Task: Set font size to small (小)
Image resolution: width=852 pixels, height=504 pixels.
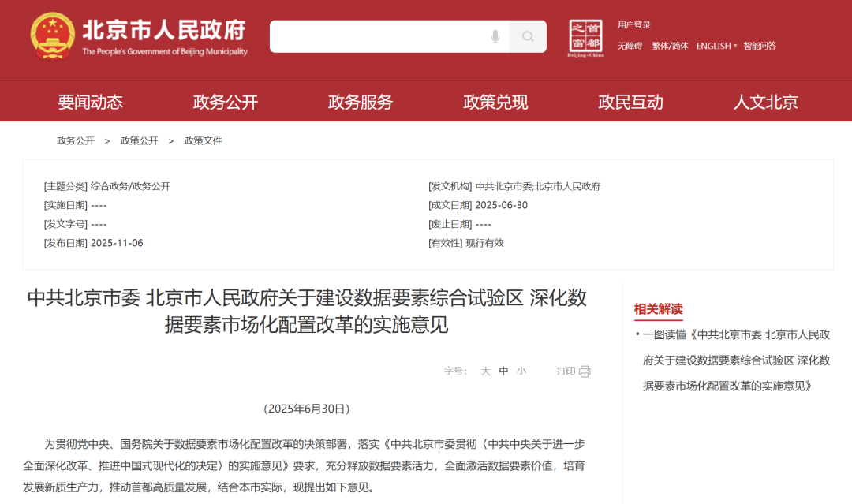Action: [x=521, y=371]
